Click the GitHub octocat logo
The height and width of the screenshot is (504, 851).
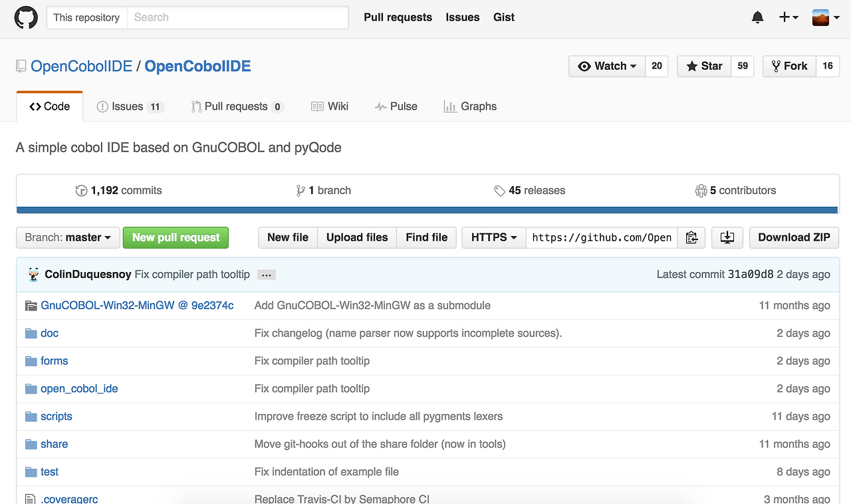(x=27, y=17)
